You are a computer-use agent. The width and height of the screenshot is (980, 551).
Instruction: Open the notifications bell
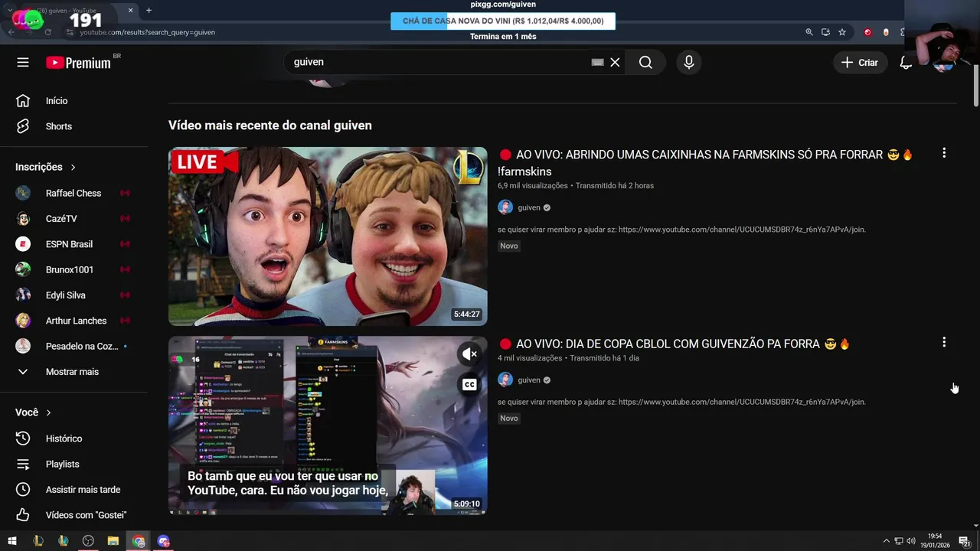(x=906, y=63)
